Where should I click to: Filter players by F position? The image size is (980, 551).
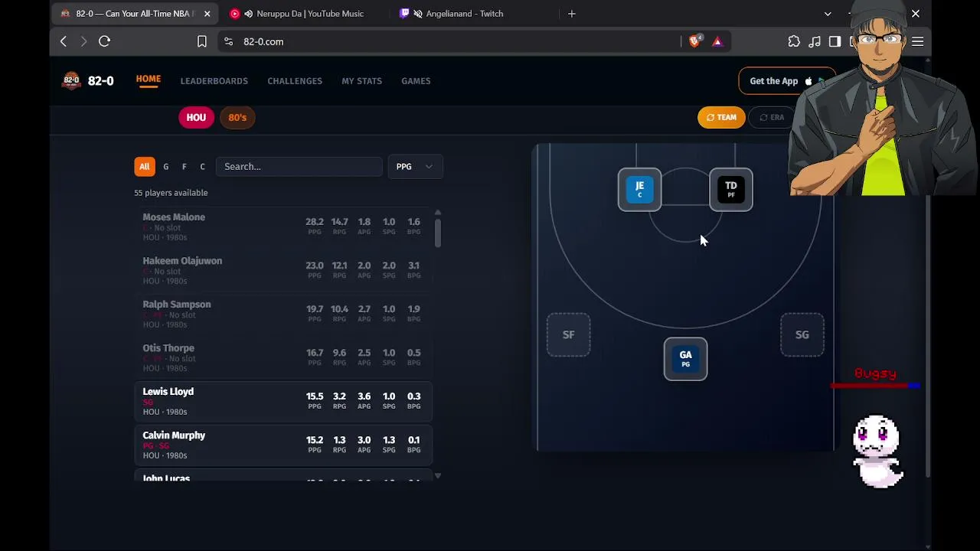(184, 167)
